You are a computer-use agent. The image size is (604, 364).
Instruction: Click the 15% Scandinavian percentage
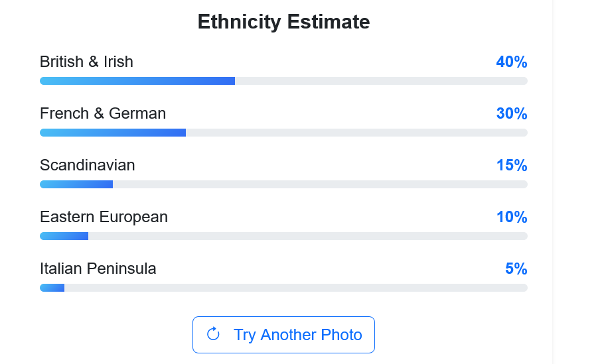pos(511,165)
